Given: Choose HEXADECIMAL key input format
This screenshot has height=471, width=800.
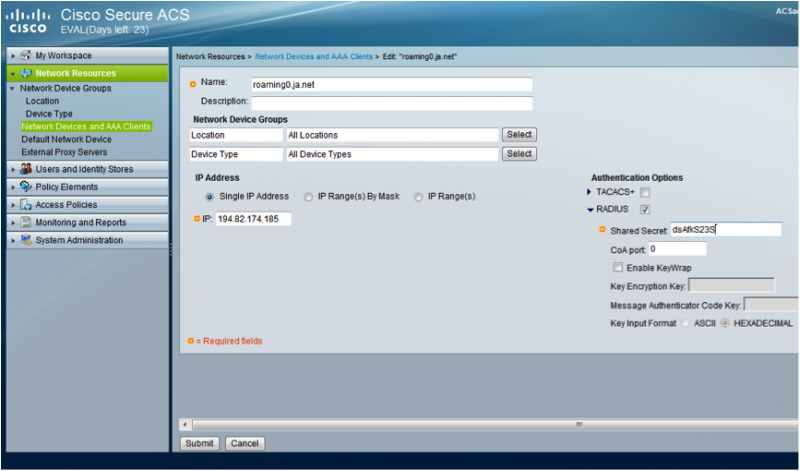Looking at the screenshot, I should click(x=725, y=324).
